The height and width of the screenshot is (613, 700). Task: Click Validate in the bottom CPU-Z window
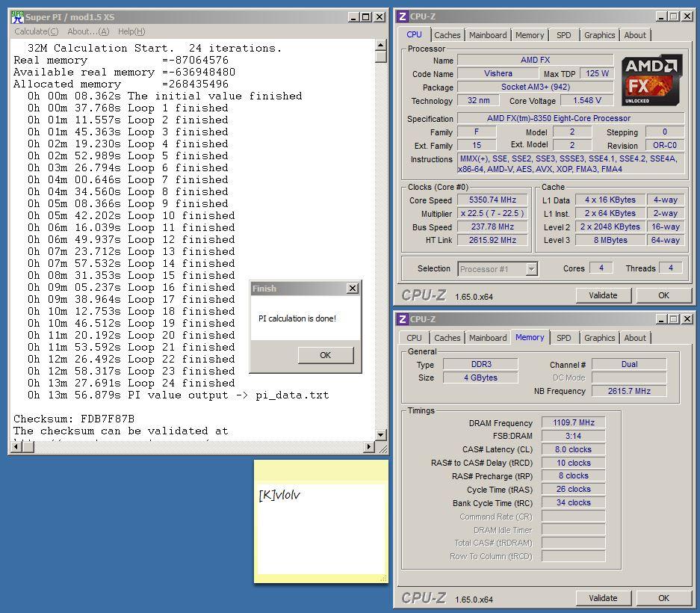click(x=603, y=598)
